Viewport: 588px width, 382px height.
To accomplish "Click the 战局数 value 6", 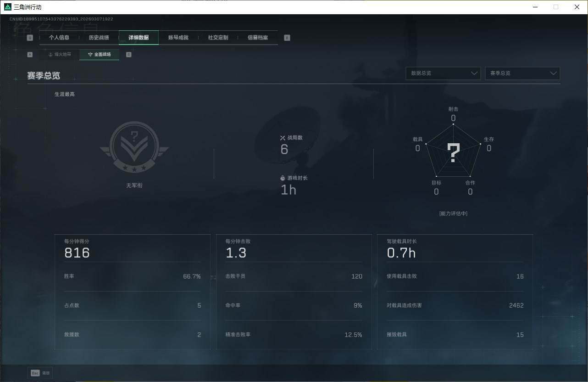I will pyautogui.click(x=284, y=149).
